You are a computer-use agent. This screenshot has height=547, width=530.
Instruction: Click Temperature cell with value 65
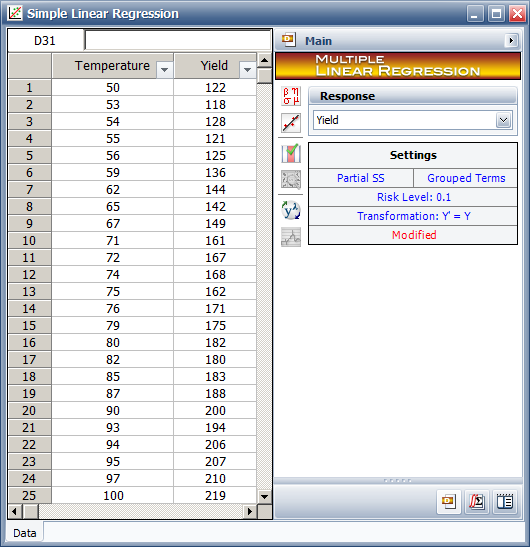(113, 207)
